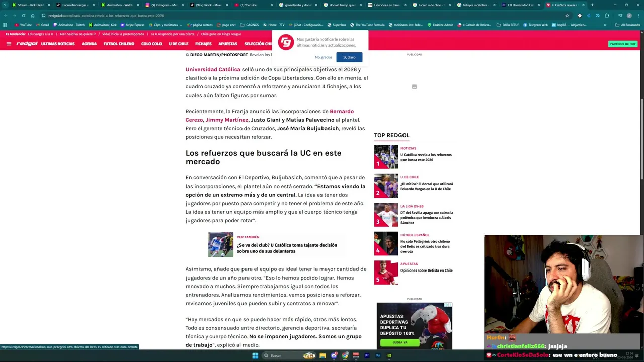Open the CASINOS bookmark folder
The height and width of the screenshot is (362, 644).
[x=249, y=25]
